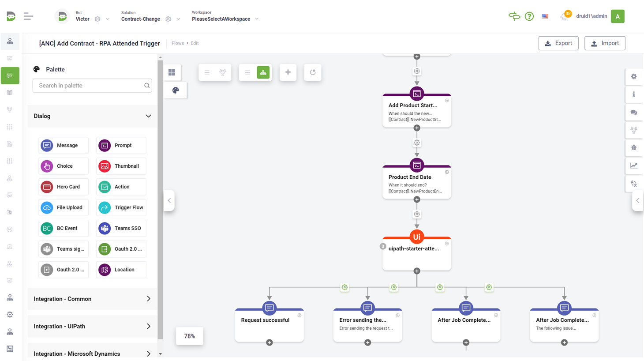The width and height of the screenshot is (644, 361).
Task: Expand Integration - UIPath section
Action: point(148,327)
